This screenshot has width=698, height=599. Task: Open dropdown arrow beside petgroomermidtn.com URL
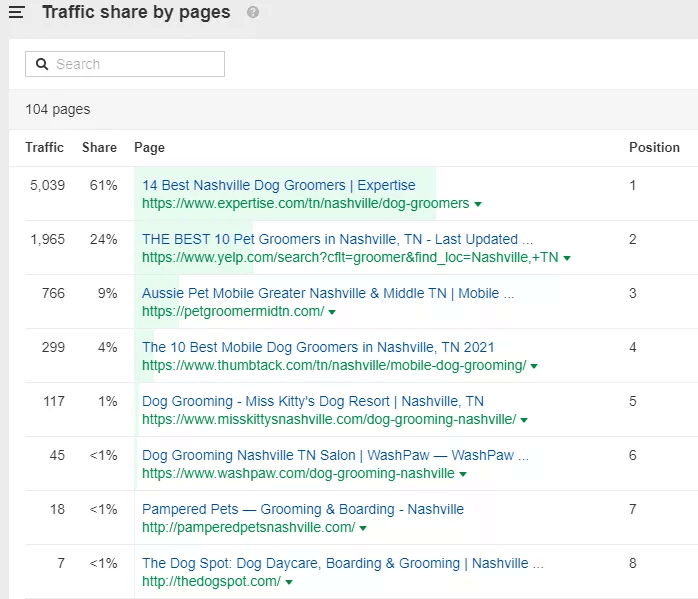point(332,312)
